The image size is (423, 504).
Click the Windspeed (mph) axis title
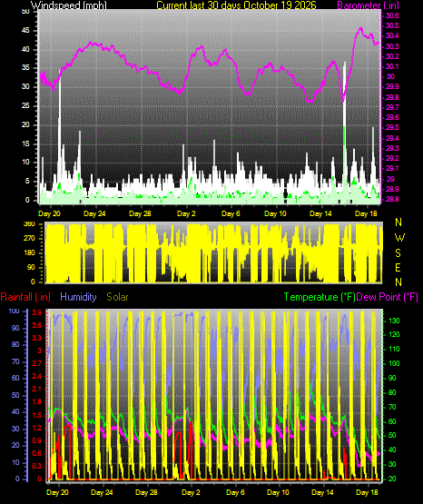click(x=68, y=5)
